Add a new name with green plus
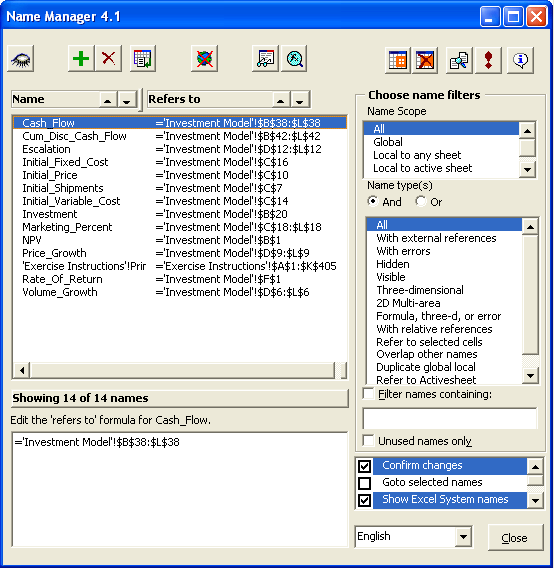554x568 pixels. pyautogui.click(x=81, y=59)
